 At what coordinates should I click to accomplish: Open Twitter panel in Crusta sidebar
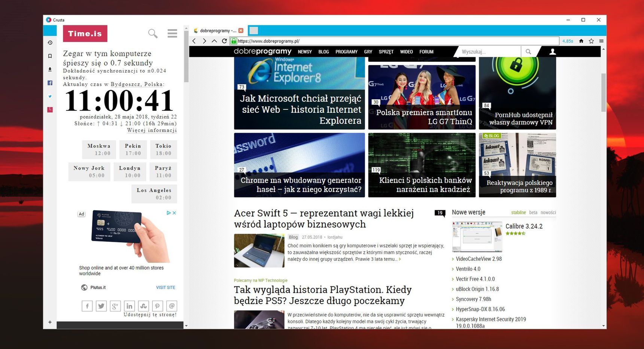50,96
